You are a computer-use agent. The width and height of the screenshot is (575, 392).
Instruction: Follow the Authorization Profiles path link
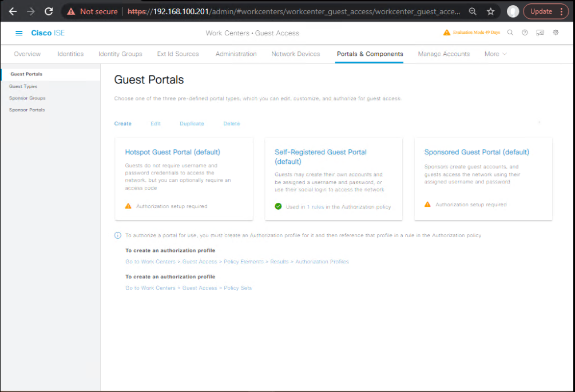237,262
